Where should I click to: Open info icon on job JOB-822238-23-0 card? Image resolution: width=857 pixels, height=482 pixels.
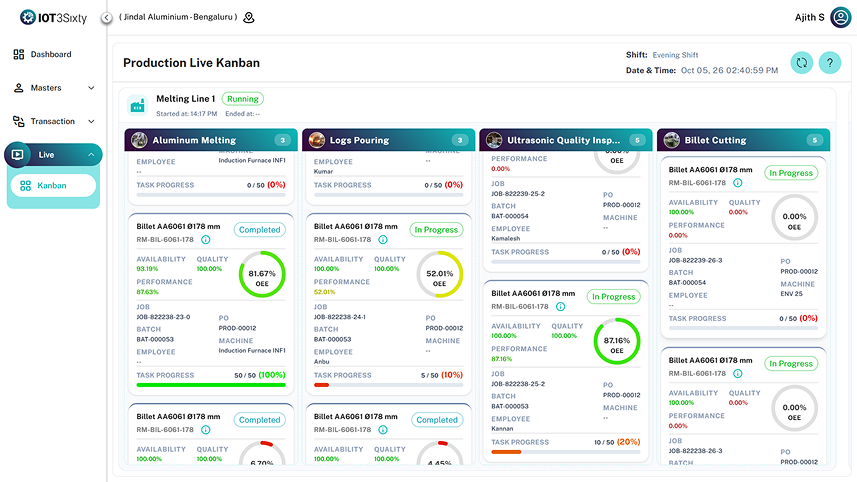(206, 240)
